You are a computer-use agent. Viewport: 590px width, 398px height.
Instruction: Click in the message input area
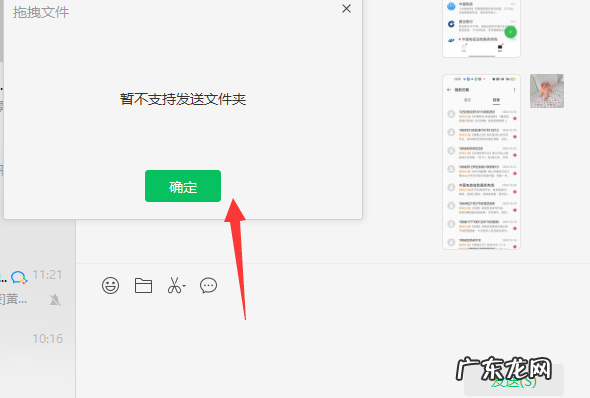point(333,331)
